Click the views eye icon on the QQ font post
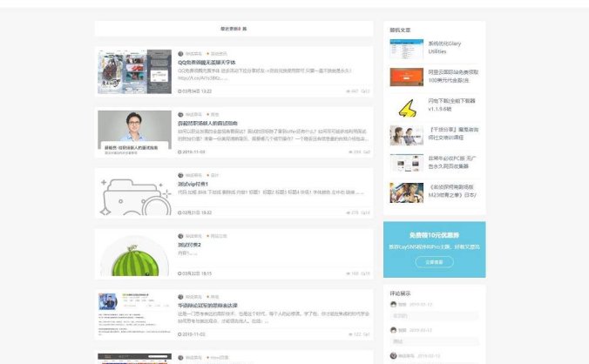Image resolution: width=589 pixels, height=364 pixels. point(348,91)
